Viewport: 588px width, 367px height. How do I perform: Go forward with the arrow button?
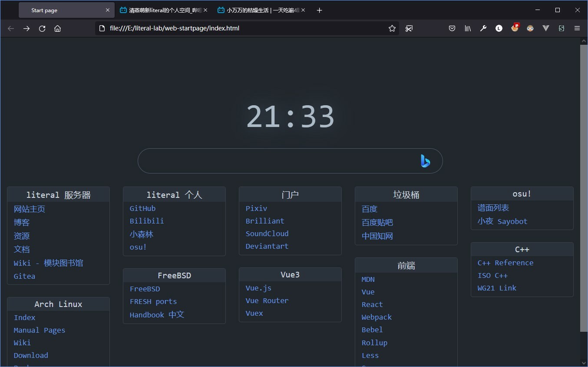26,28
